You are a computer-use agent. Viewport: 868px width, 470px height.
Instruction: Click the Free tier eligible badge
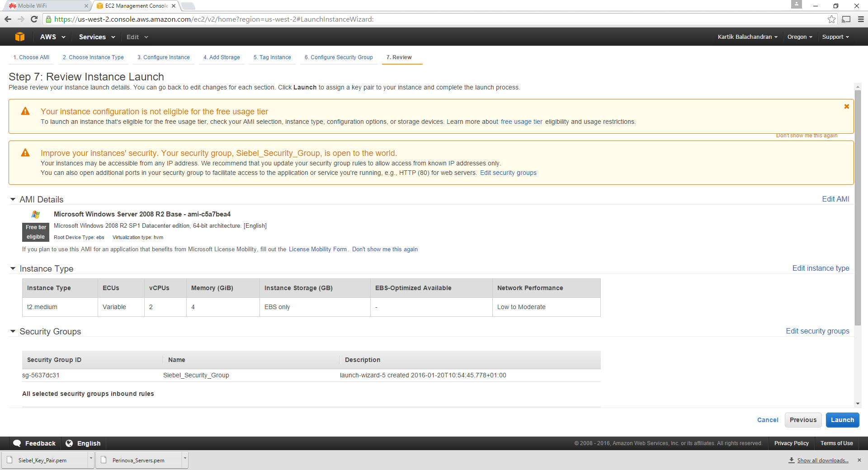pos(35,232)
